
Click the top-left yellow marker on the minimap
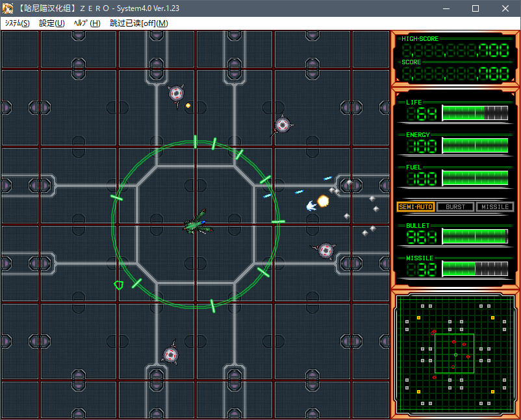point(418,317)
